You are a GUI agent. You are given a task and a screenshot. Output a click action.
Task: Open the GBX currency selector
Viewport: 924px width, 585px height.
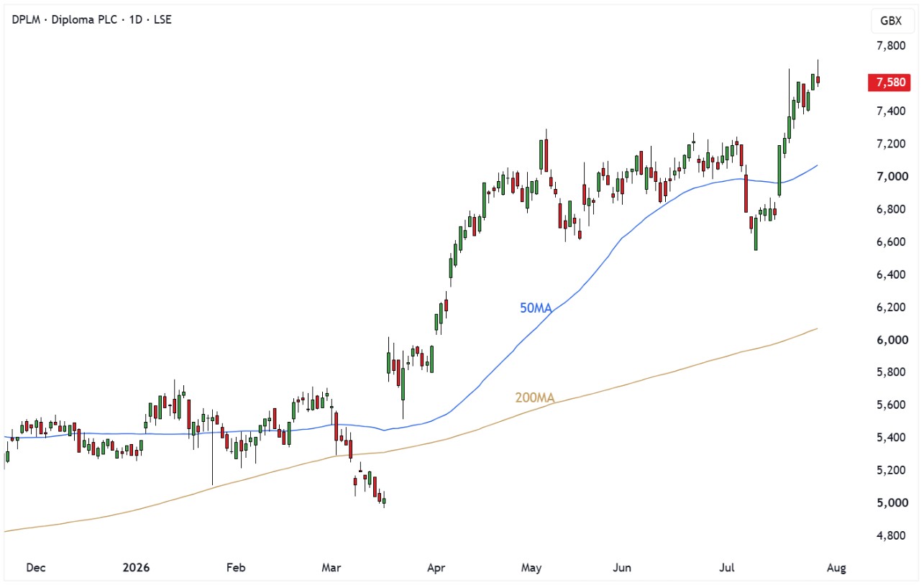click(x=891, y=20)
